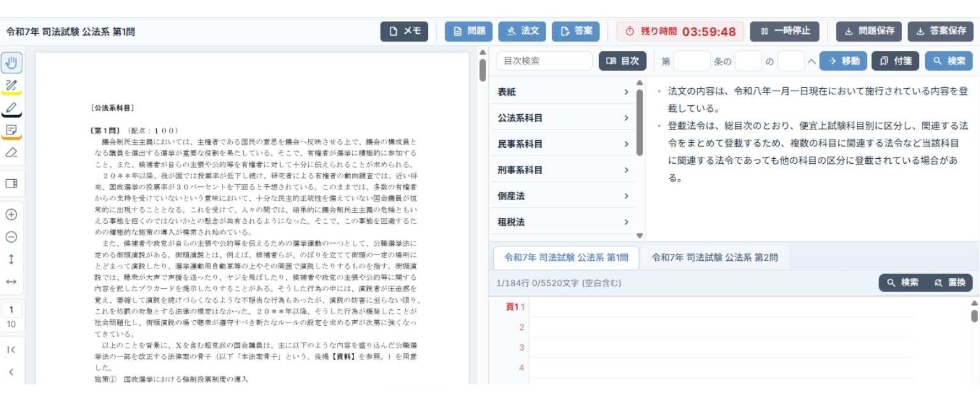Viewport: 980px width, 410px height.
Task: Click the zoom in plus icon
Action: point(11,214)
